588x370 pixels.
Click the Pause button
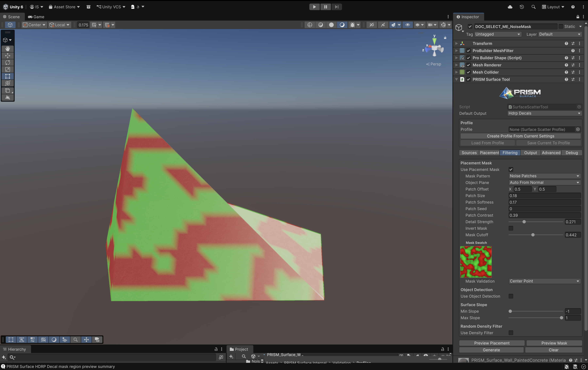pos(326,7)
